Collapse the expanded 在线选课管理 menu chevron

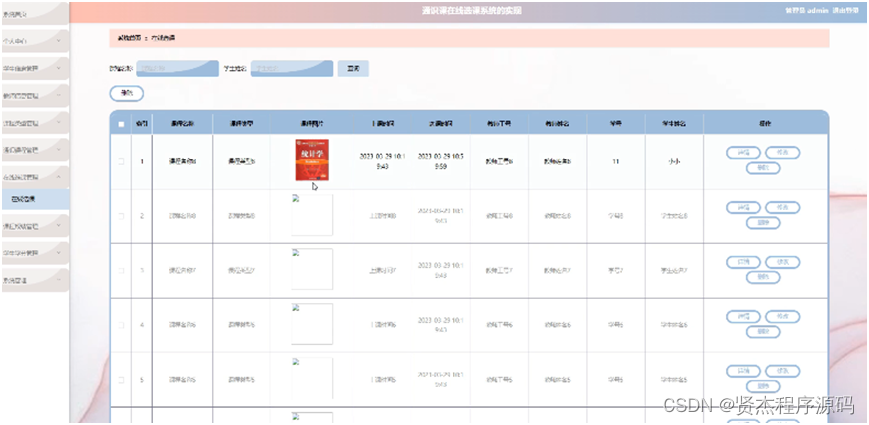(59, 177)
